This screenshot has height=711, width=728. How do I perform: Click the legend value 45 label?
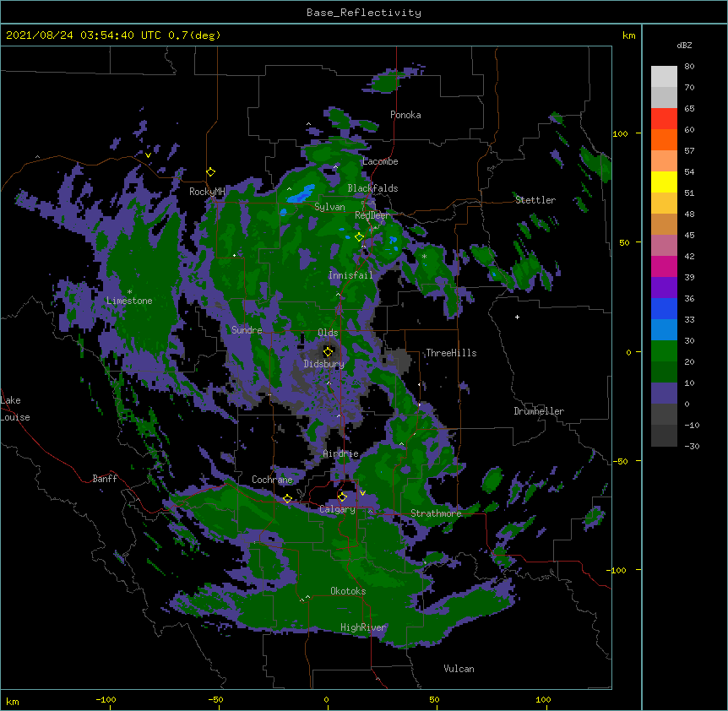(x=689, y=236)
